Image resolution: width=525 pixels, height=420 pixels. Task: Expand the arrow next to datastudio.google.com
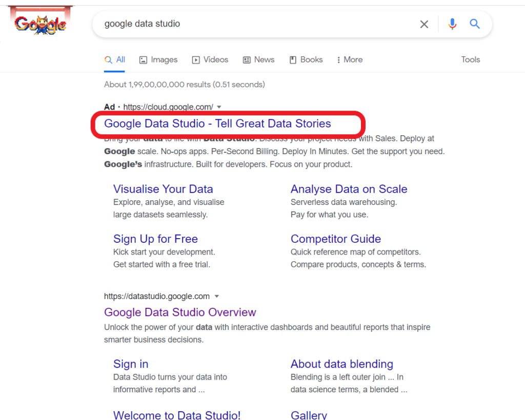click(x=217, y=296)
